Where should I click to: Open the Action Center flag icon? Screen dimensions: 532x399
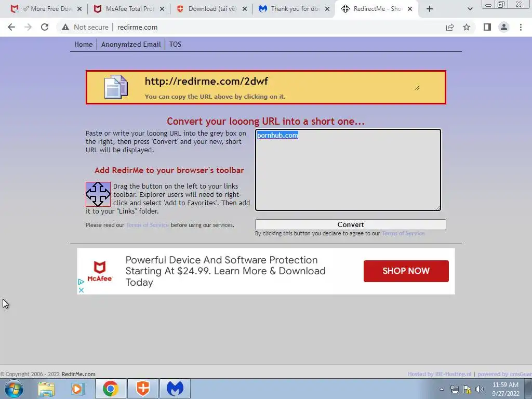pyautogui.click(x=467, y=389)
